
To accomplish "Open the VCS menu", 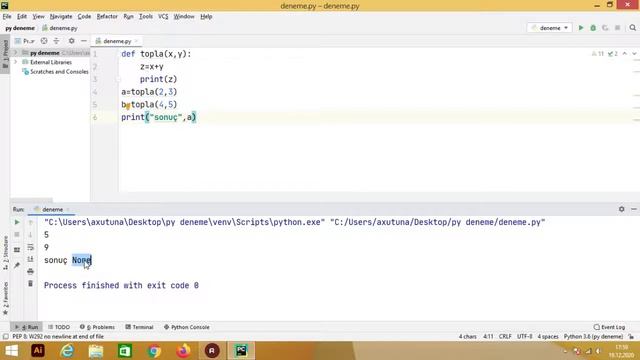I will click(163, 16).
